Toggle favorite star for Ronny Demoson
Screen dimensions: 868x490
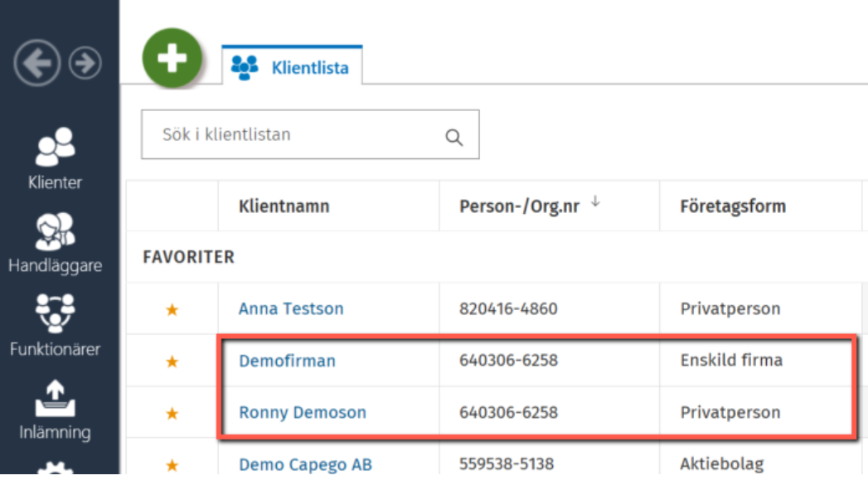[x=172, y=414]
